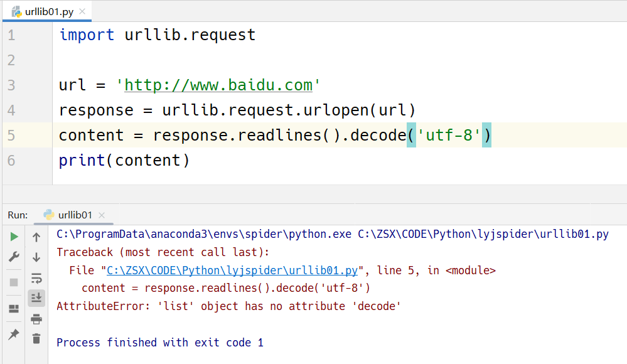Screen dimensions: 627x364
Task: Select the urllib01 tab in Run panel
Action: point(75,215)
